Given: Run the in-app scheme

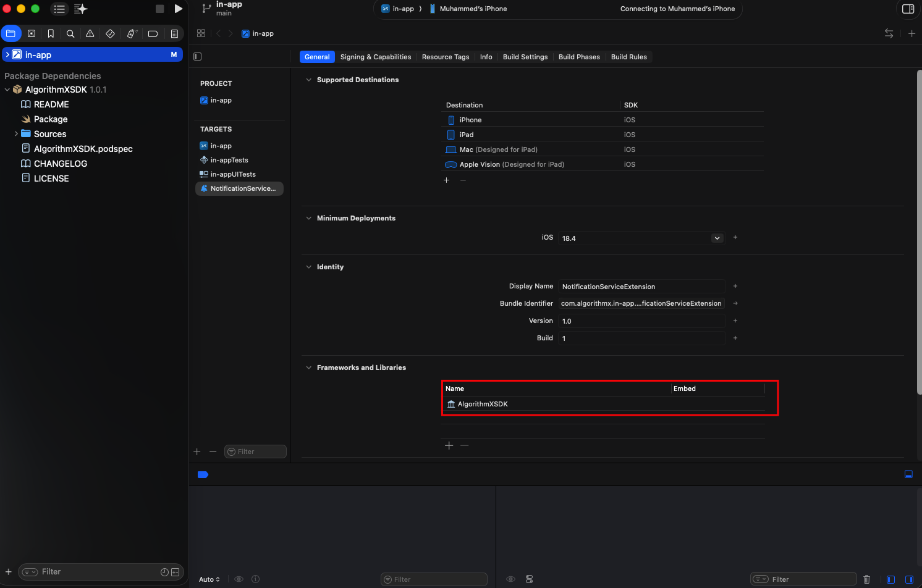Looking at the screenshot, I should click(x=179, y=9).
